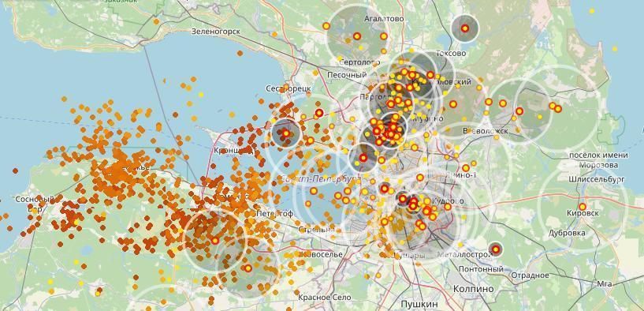This screenshot has width=644, height=311.
Task: Click red marker inside circle near Петергоф southwest
Action: pyautogui.click(x=215, y=241)
